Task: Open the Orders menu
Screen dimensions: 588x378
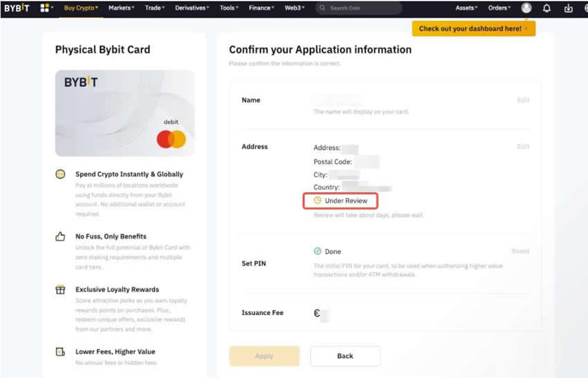Action: tap(499, 8)
